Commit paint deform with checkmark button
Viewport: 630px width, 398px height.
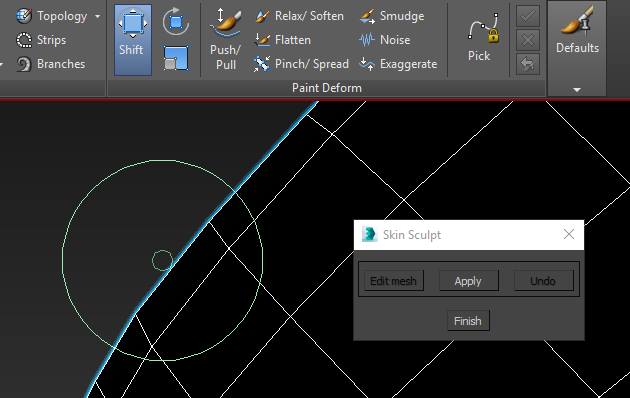click(x=528, y=16)
